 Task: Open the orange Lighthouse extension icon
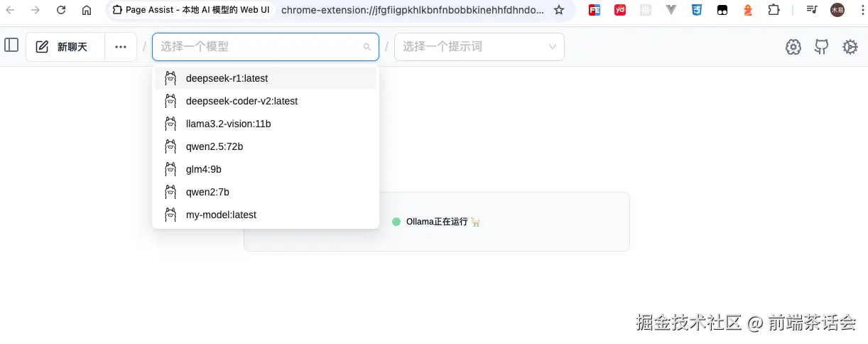[748, 10]
